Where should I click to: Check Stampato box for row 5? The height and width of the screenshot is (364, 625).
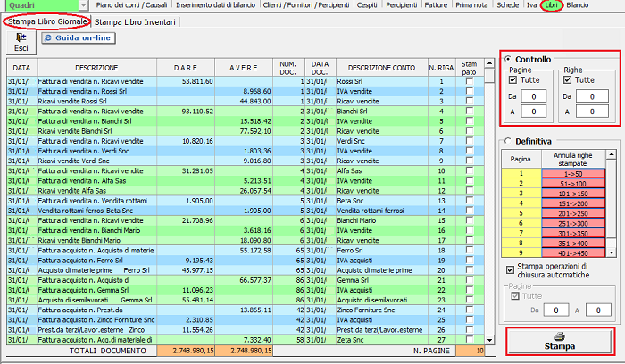(470, 121)
